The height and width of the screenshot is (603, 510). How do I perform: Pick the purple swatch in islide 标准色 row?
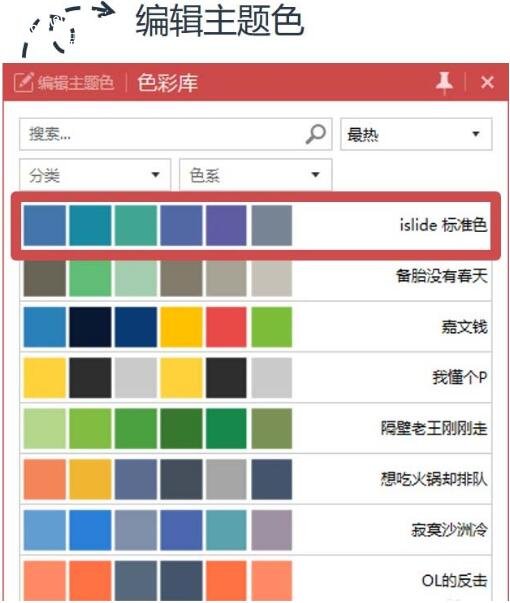(x=226, y=225)
